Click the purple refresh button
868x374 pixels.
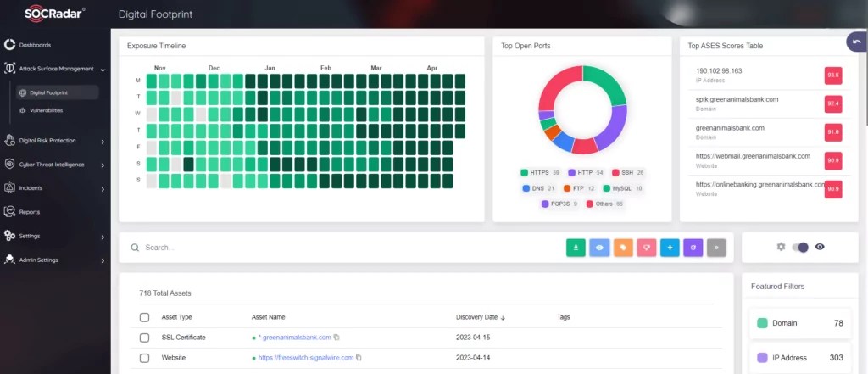693,248
